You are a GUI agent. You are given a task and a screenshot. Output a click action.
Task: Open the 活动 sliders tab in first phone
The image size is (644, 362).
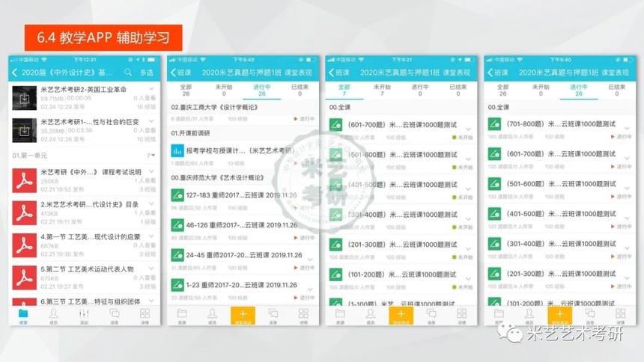click(x=84, y=316)
